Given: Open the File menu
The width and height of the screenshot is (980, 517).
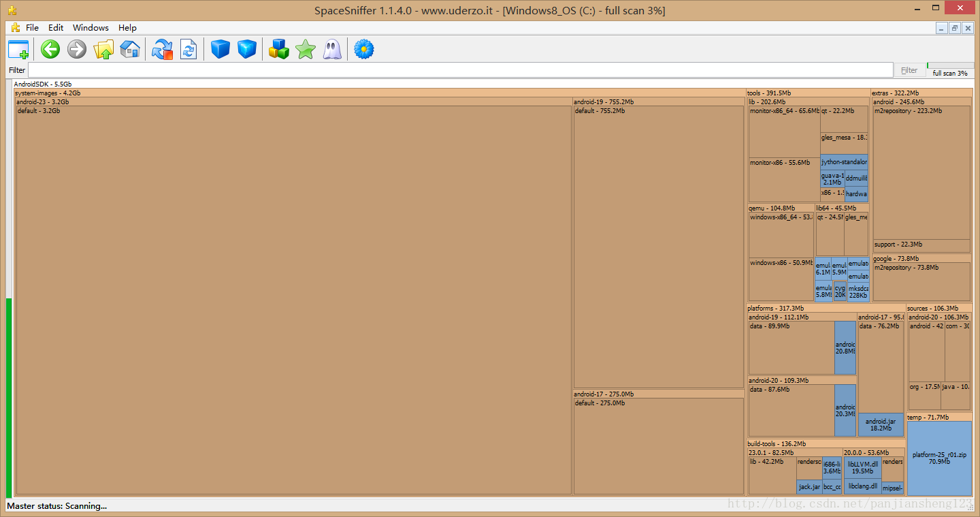Looking at the screenshot, I should pos(33,28).
